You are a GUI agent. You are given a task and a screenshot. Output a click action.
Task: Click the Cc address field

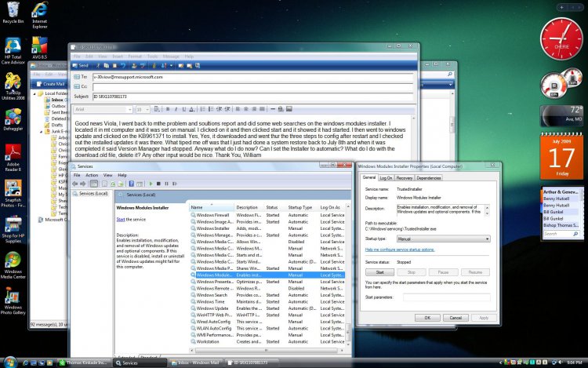[252, 86]
